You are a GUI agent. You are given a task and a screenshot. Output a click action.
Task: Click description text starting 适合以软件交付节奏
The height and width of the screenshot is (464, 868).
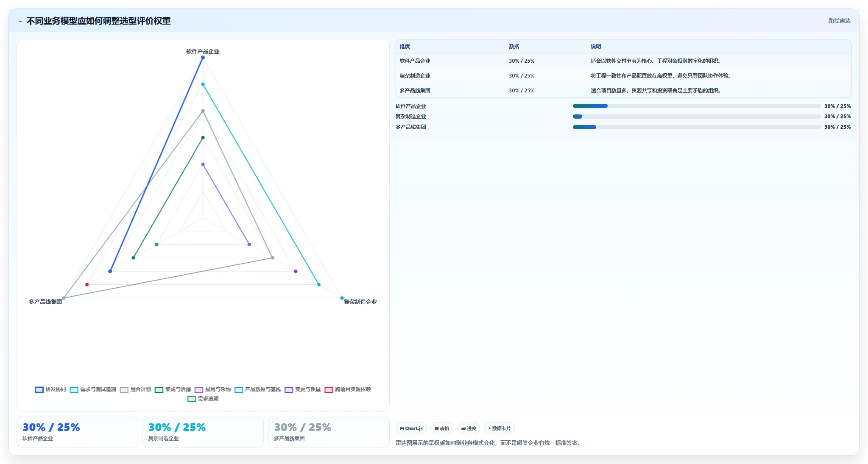click(x=656, y=61)
